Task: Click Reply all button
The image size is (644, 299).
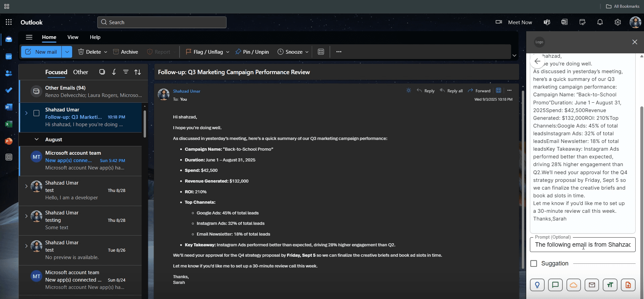Action: 451,91
